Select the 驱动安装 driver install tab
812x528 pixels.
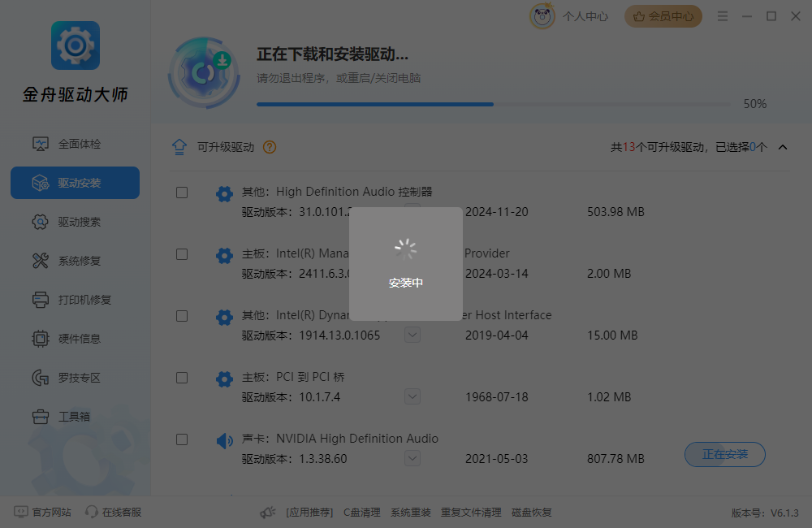pyautogui.click(x=75, y=183)
